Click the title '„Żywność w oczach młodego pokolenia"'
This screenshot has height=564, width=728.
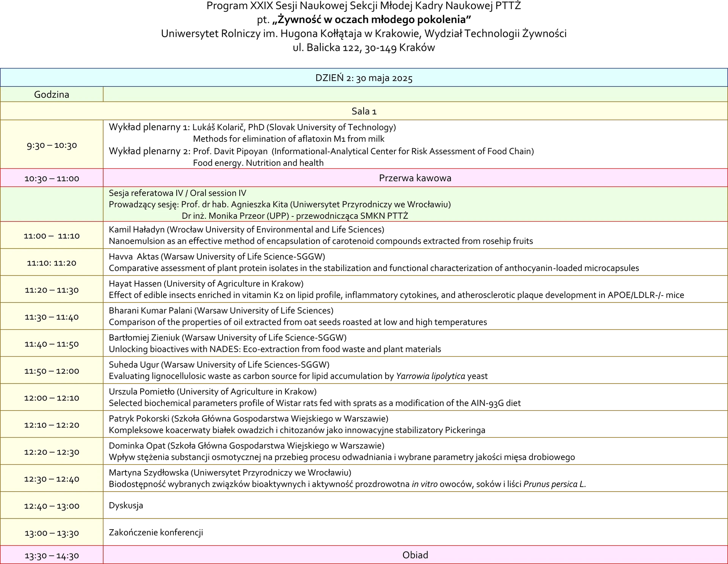(371, 19)
